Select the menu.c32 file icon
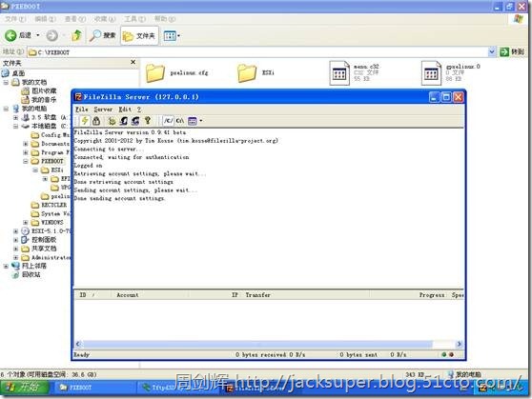Image resolution: width=532 pixels, height=399 pixels. point(339,73)
